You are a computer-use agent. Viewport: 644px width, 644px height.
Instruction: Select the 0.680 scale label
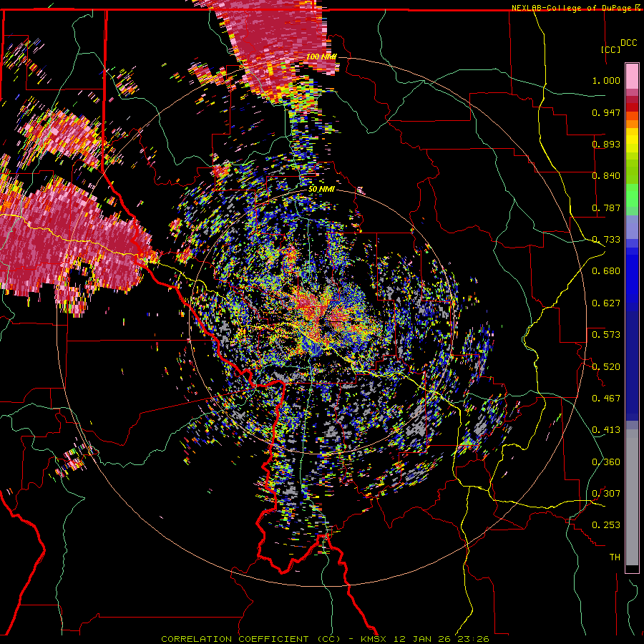[x=606, y=271]
